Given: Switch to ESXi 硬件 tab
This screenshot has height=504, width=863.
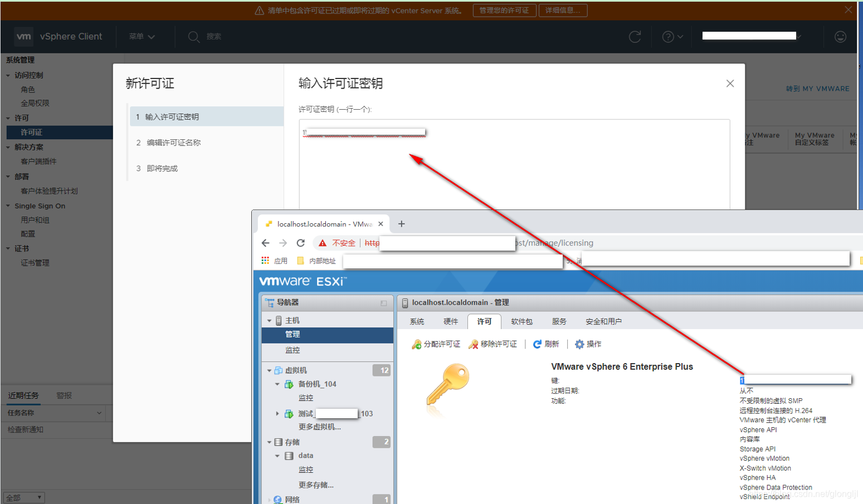Looking at the screenshot, I should tap(451, 321).
